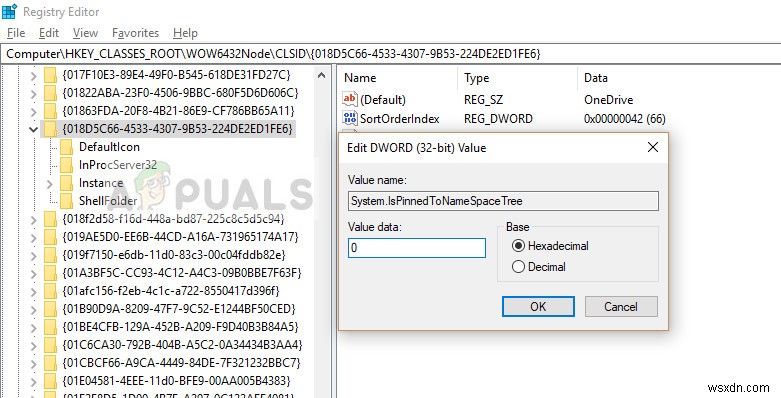Select the SortOrderIndex value name
Viewport: 781px width, 398px height.
[x=399, y=119]
